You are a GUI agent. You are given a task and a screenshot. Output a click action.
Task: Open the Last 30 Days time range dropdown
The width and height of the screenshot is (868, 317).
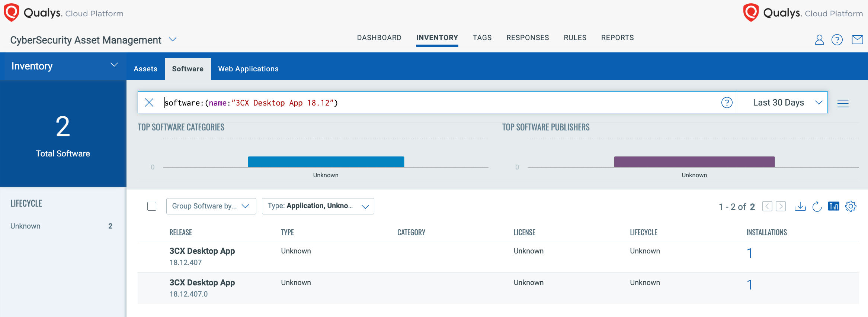point(782,103)
